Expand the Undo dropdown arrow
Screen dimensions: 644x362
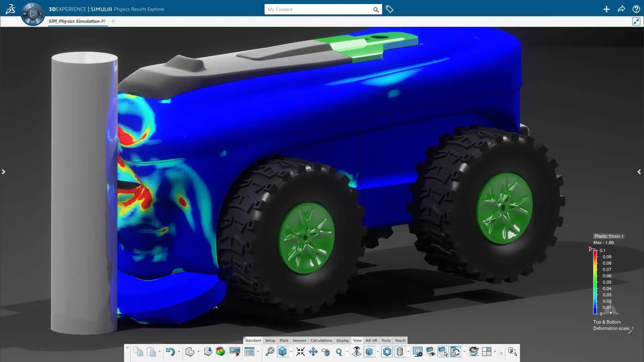179,352
